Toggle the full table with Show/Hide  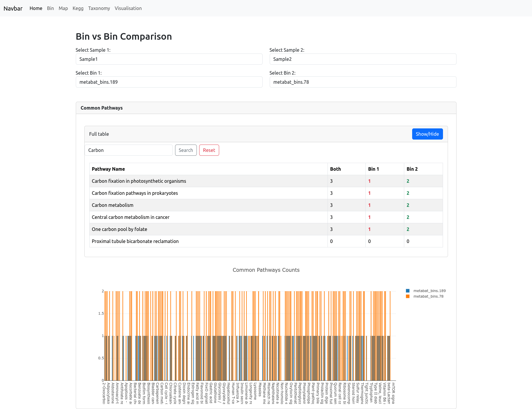click(427, 134)
